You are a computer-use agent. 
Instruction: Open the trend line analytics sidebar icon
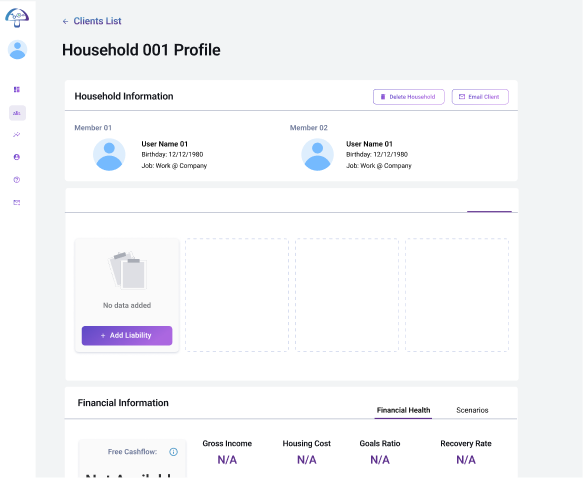(x=17, y=135)
